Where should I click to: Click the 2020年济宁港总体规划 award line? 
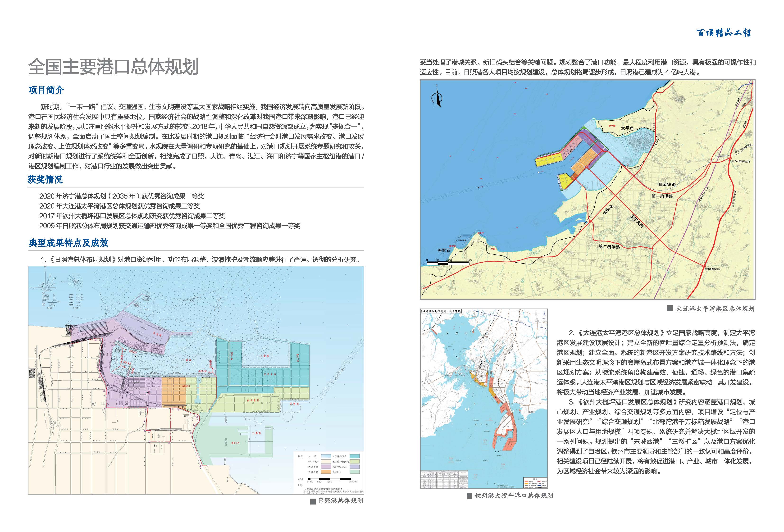[x=121, y=196]
